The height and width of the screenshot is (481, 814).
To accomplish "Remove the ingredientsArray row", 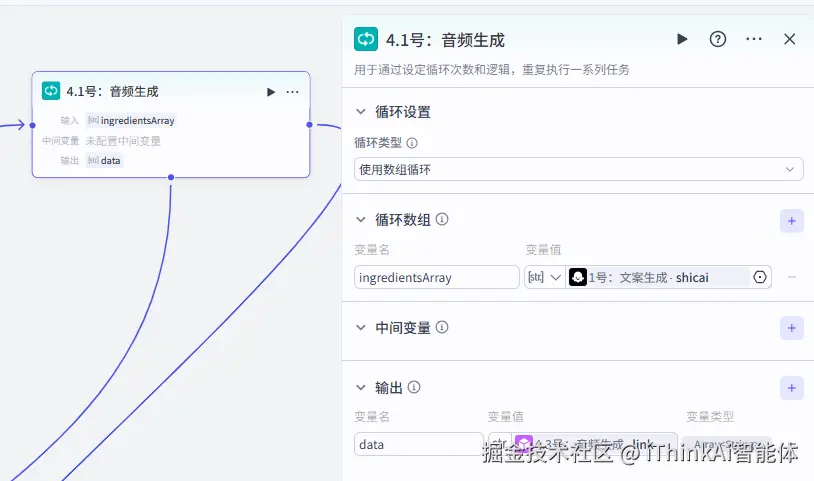I will (x=792, y=278).
